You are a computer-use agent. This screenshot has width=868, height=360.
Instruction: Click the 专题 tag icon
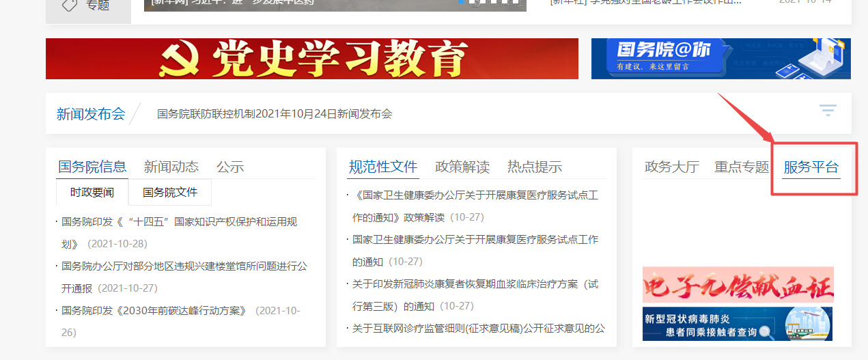tap(69, 6)
